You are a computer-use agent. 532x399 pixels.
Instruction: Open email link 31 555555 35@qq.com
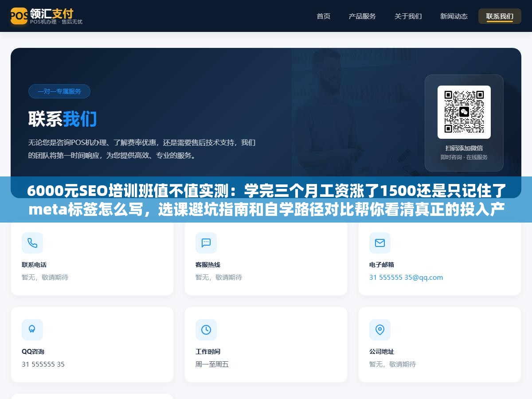coord(406,278)
